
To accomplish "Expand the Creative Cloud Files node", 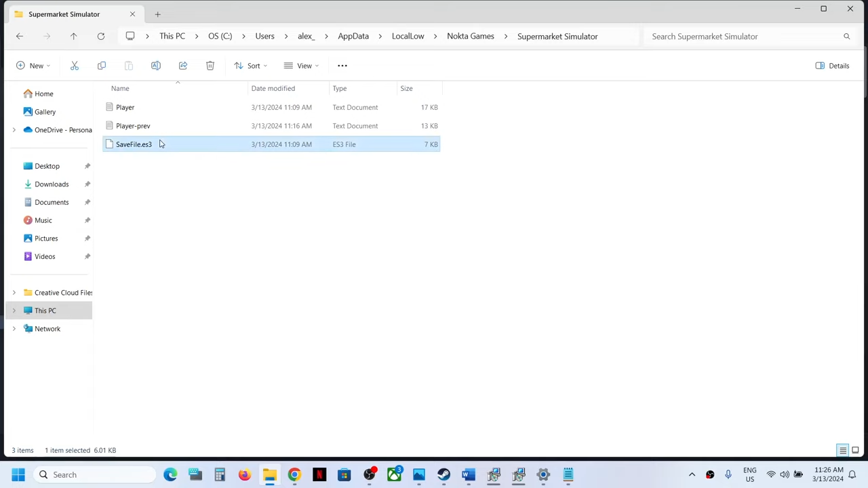I will [x=14, y=293].
